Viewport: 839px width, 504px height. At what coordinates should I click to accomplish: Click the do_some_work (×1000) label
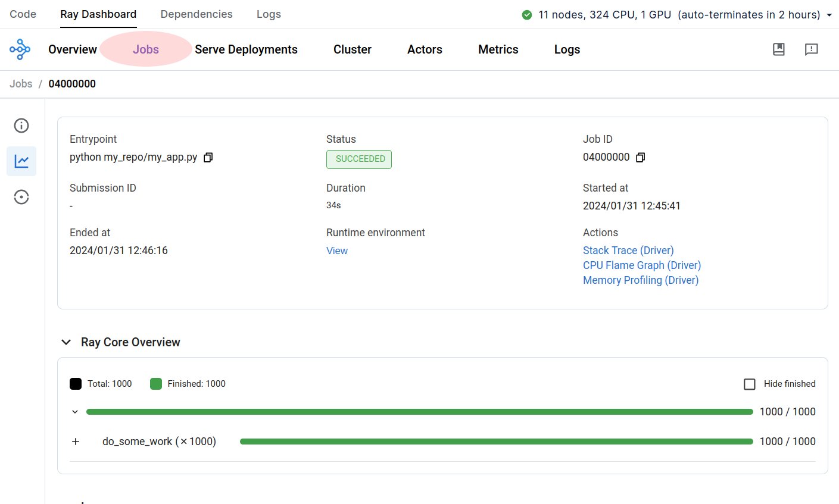[x=159, y=442]
